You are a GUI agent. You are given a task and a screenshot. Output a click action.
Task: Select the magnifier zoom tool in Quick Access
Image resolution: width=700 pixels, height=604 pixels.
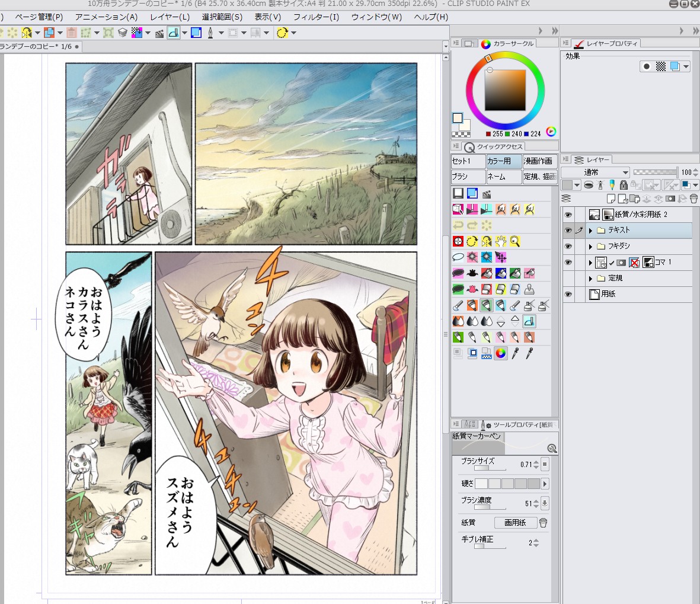pos(515,241)
